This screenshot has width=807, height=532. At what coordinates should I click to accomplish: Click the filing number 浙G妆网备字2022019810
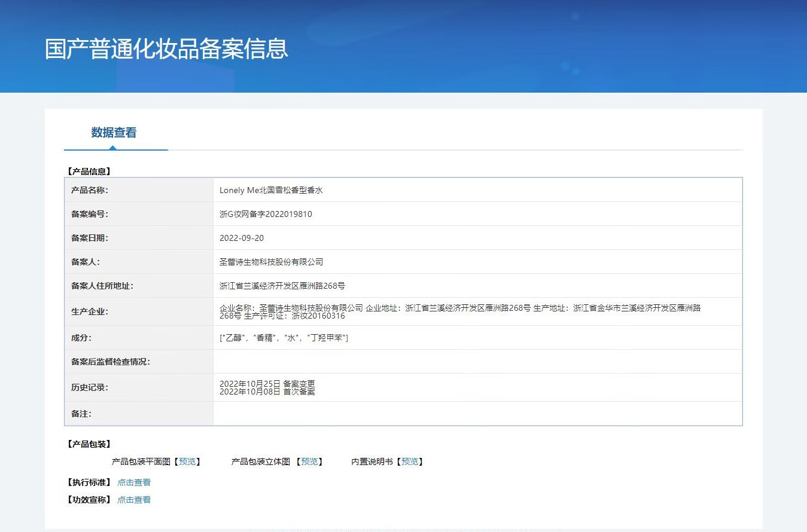click(266, 214)
